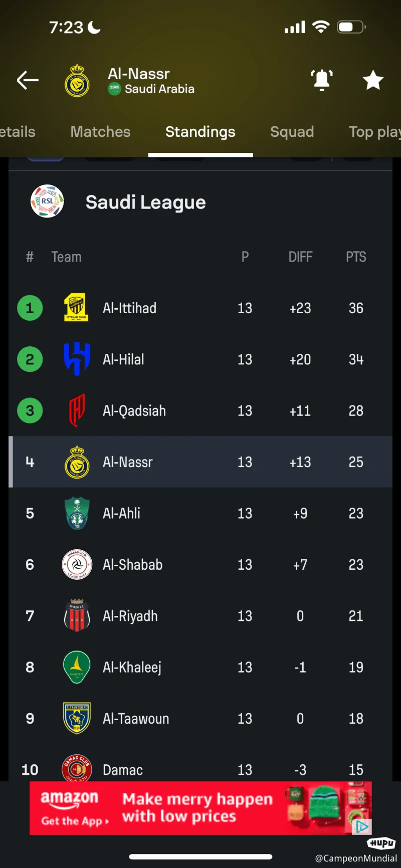Tap the Amazon Get the App banner
The width and height of the screenshot is (401, 868).
coord(200,808)
